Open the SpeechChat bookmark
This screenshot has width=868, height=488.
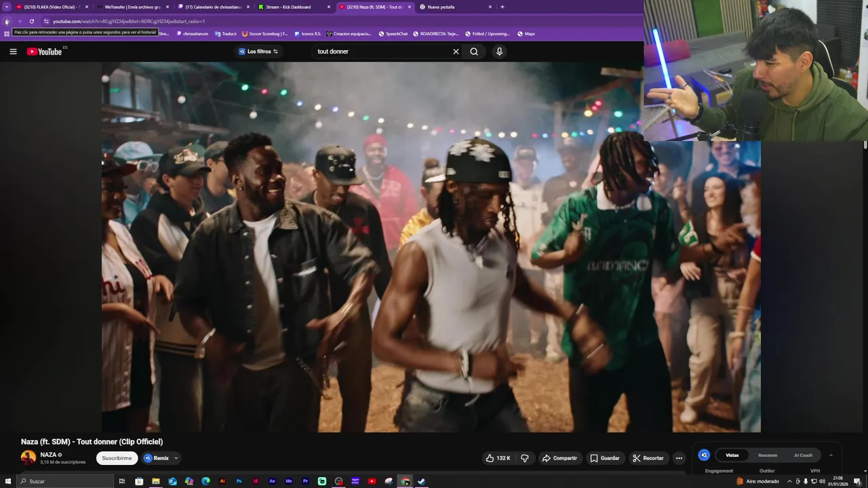(x=393, y=34)
